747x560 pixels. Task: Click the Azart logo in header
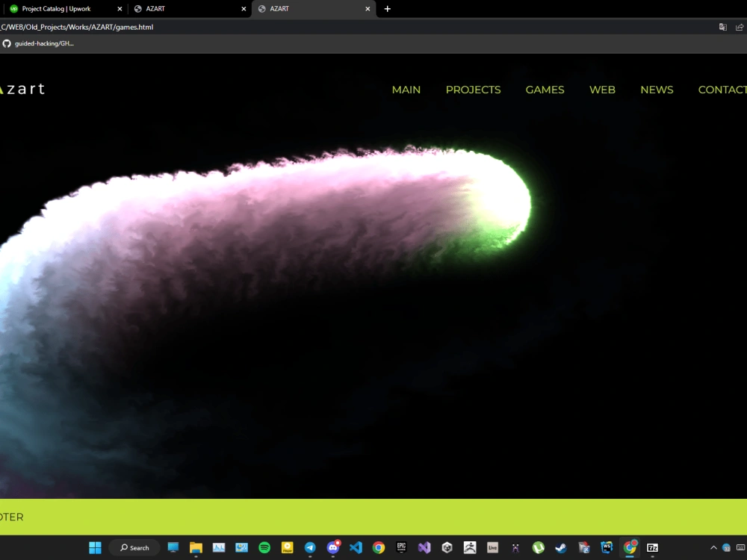(22, 89)
